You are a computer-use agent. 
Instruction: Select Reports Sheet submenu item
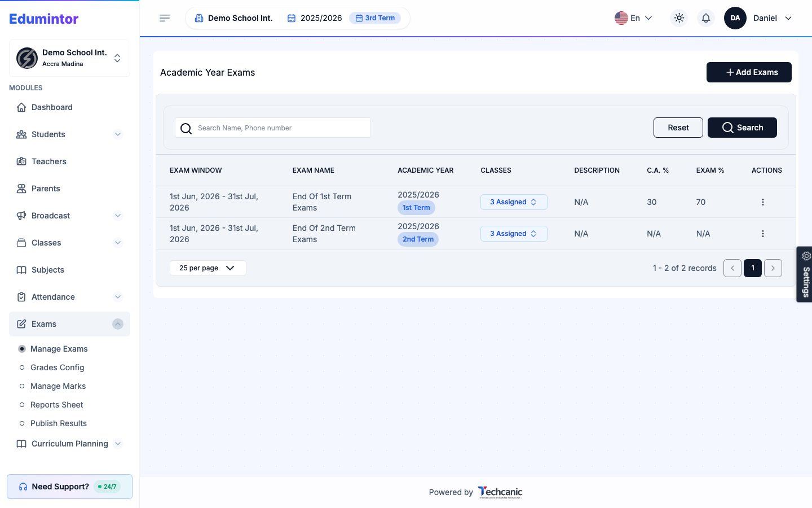[x=57, y=405]
